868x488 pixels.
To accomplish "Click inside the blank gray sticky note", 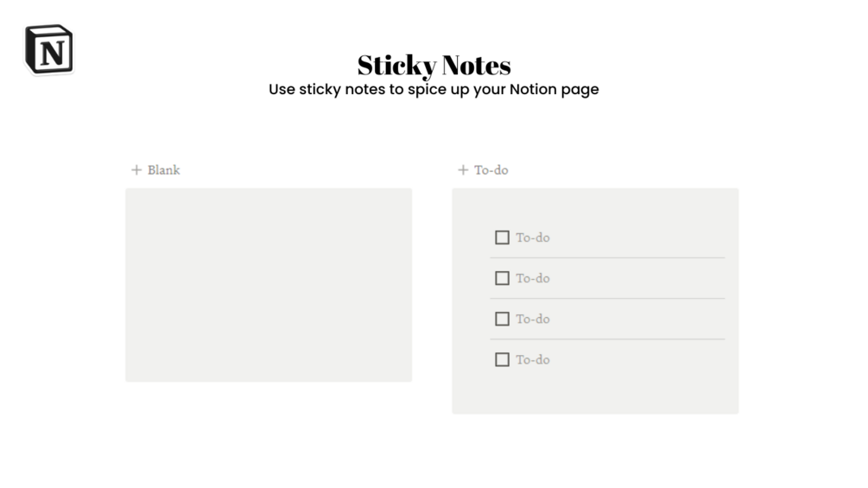I will pyautogui.click(x=269, y=285).
